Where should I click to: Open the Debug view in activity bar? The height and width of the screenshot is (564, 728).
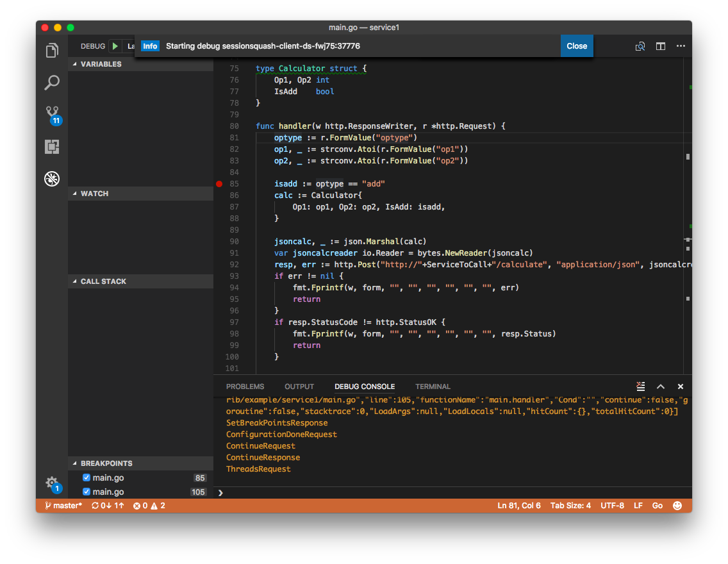52,179
